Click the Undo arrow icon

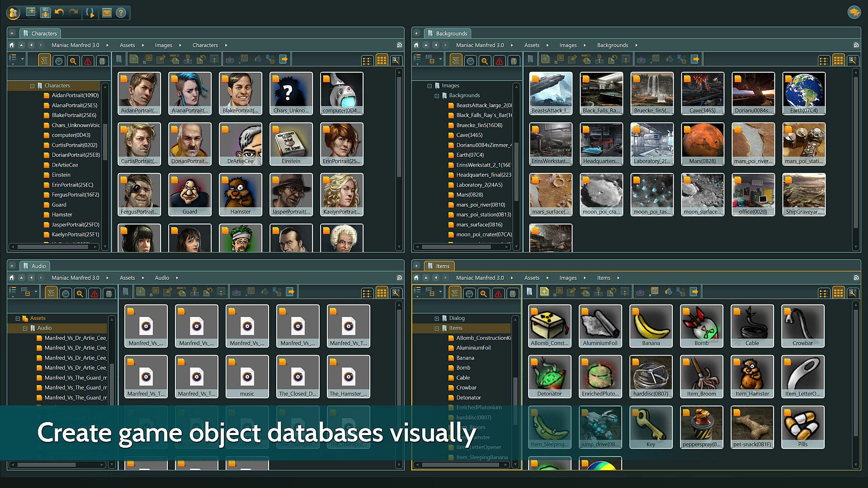coord(59,13)
